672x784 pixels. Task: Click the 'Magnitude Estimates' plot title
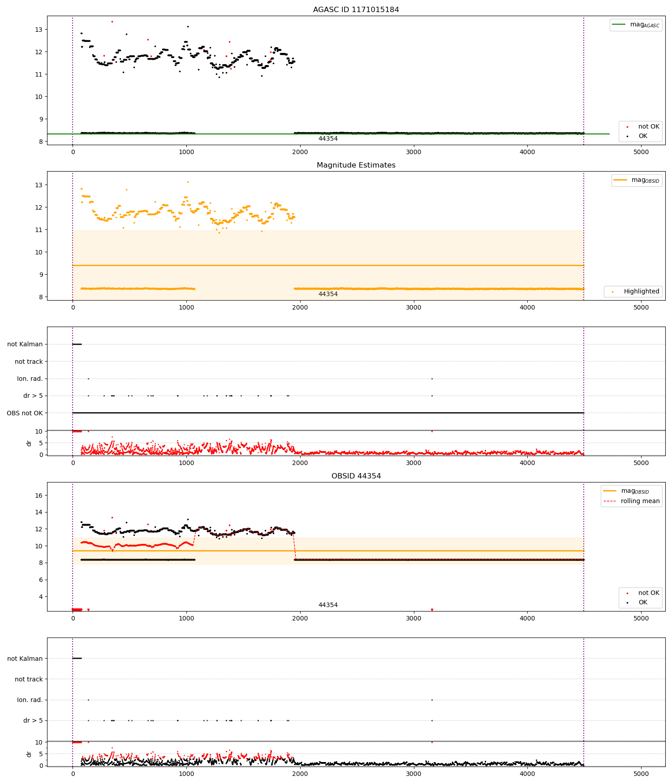[356, 165]
